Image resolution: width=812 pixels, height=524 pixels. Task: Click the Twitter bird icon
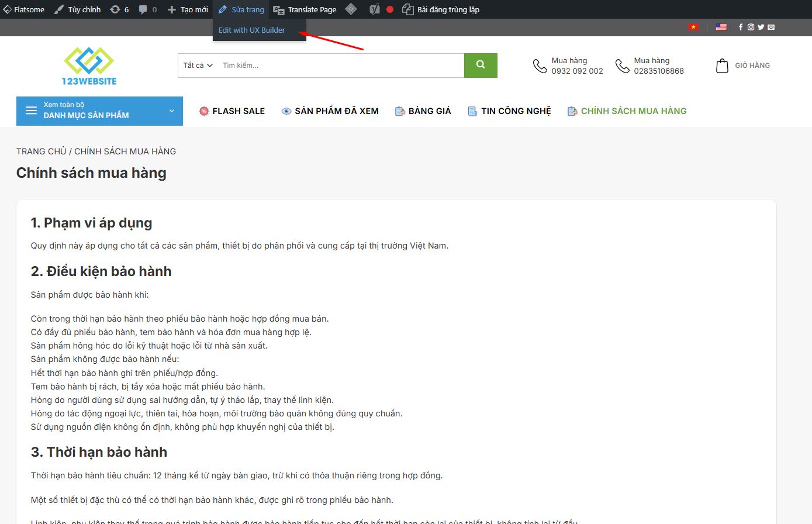point(761,27)
